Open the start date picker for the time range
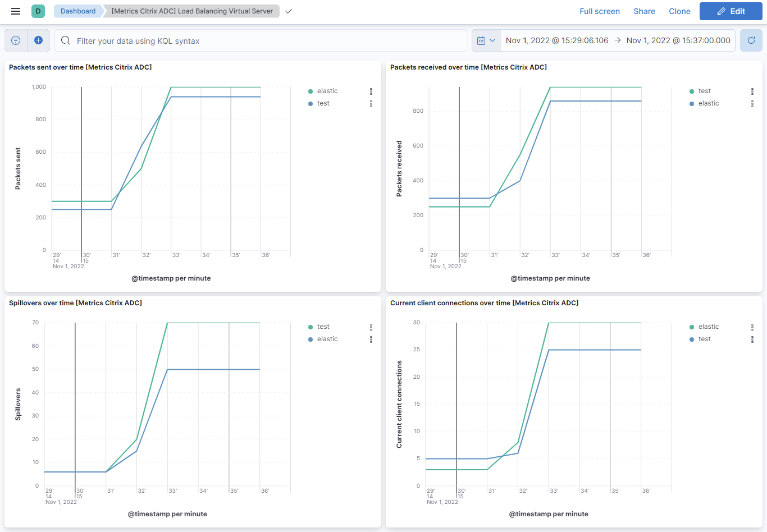This screenshot has height=532, width=767. pyautogui.click(x=556, y=40)
